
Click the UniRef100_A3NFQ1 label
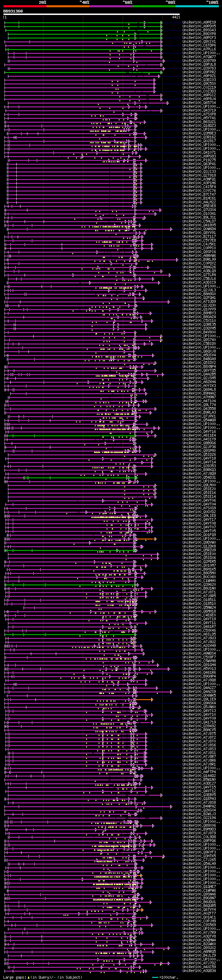199,179
